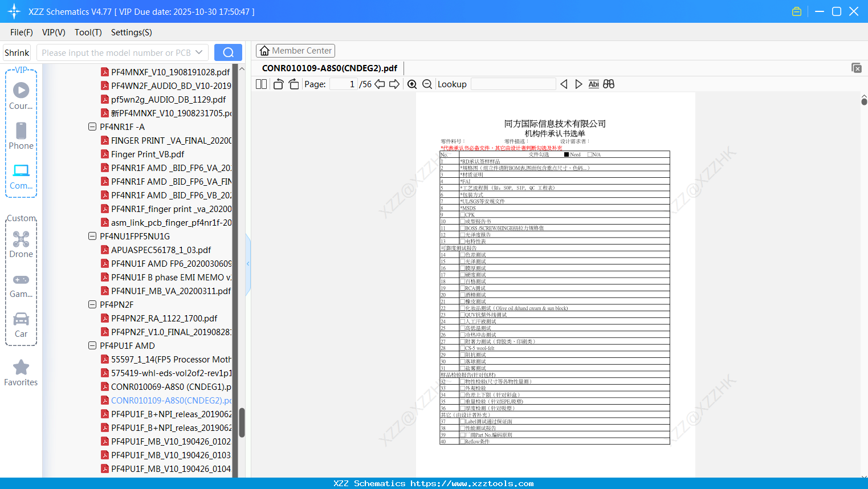Open APUASPEC56178_1_03.pdf file

(161, 250)
